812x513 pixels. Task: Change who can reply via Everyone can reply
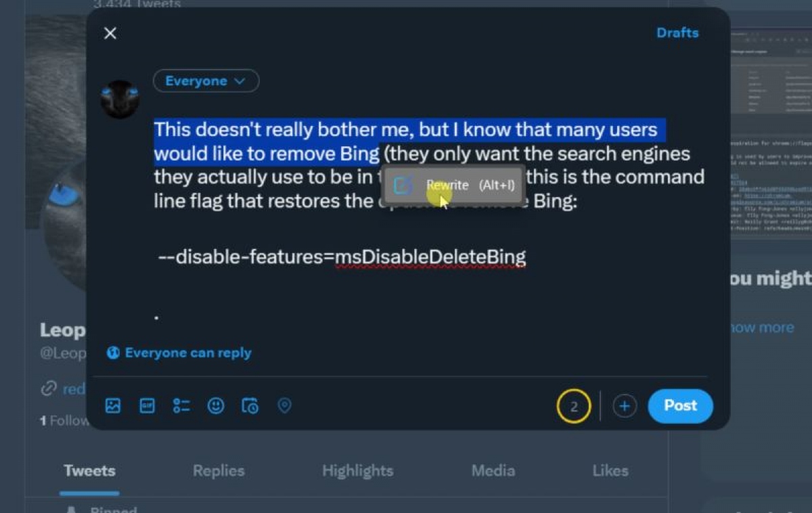tap(179, 352)
